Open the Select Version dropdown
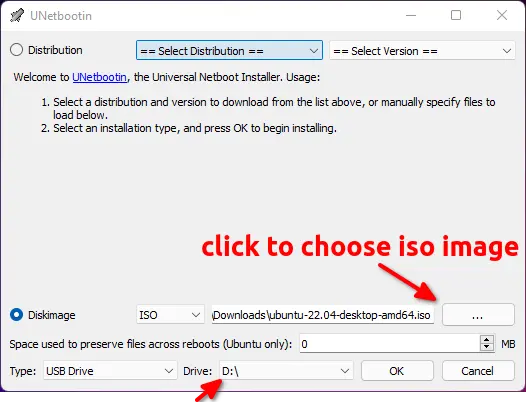The width and height of the screenshot is (526, 402). point(422,51)
